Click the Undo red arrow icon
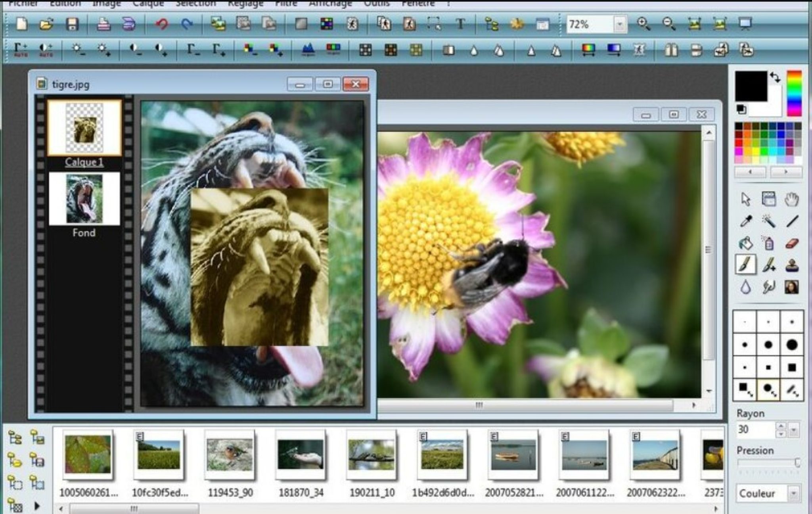This screenshot has height=514, width=812. (x=161, y=25)
